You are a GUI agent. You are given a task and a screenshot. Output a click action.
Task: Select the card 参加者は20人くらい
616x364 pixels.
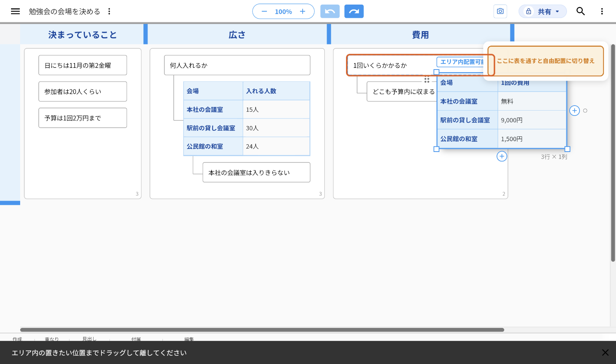coord(83,92)
